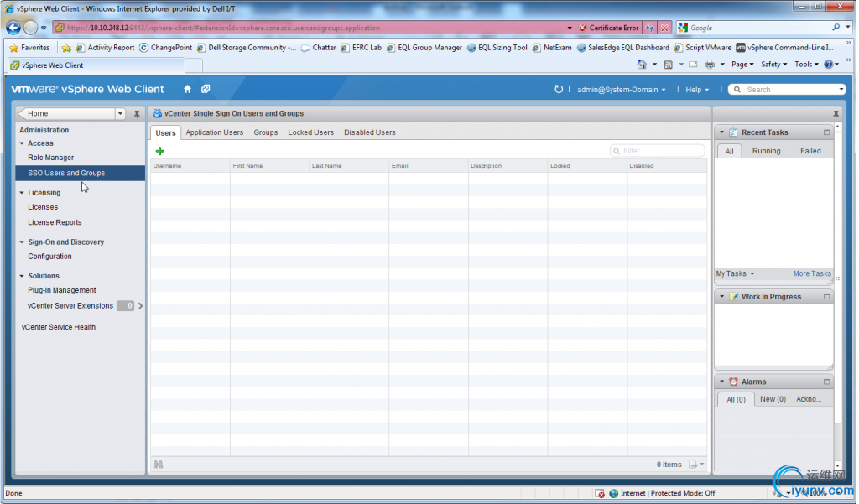Pin the left navigator panel
This screenshot has height=504, width=859.
pyautogui.click(x=137, y=114)
